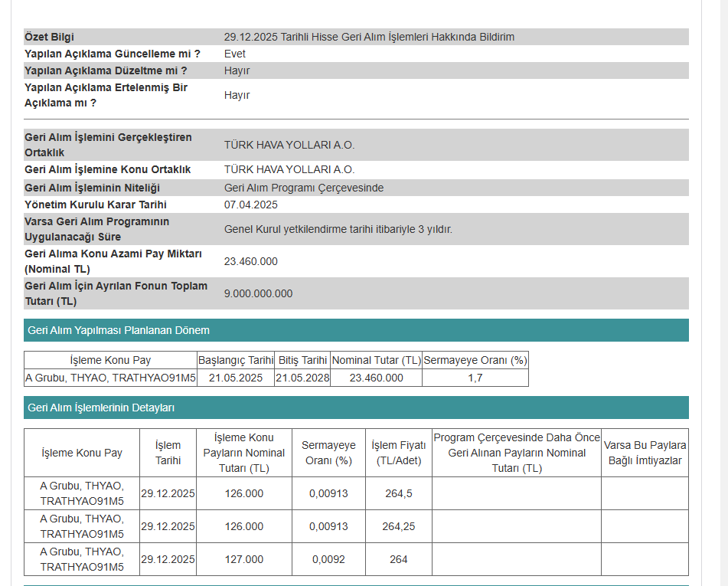Click '23.460.000' value in Azami Pay Miktarı row
This screenshot has height=586, width=728.
[x=251, y=262]
